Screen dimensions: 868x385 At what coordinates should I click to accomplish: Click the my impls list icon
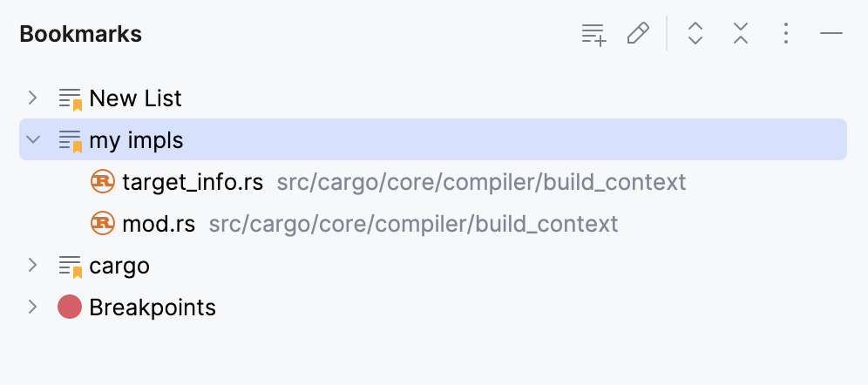click(70, 140)
